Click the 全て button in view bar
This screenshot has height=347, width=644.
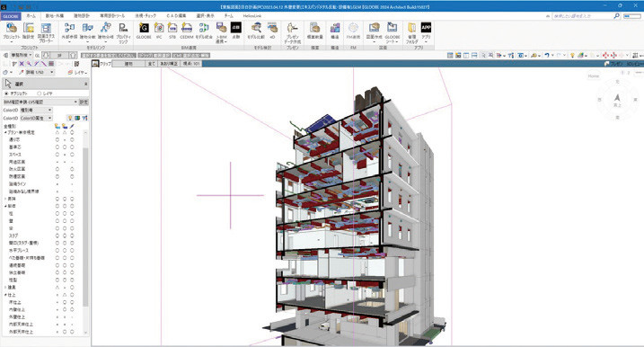(x=151, y=64)
